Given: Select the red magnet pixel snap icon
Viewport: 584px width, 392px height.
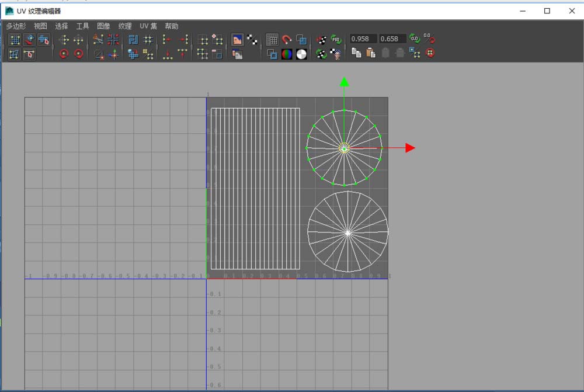Looking at the screenshot, I should (x=287, y=40).
